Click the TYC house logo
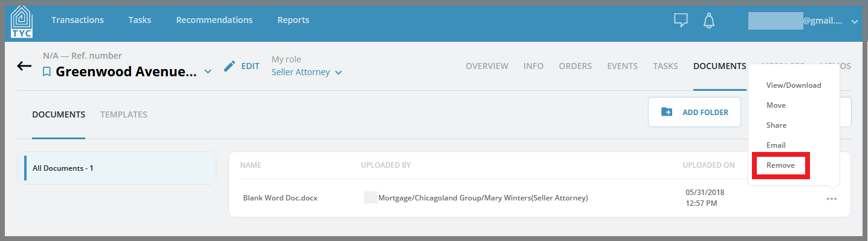868x241 pixels. point(22,22)
